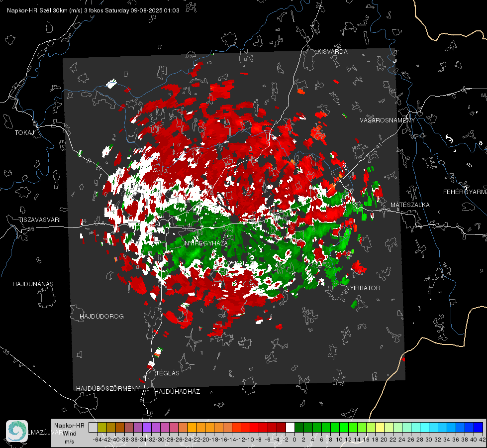
Task: Pick the white legend swatch
Action: tap(290, 427)
